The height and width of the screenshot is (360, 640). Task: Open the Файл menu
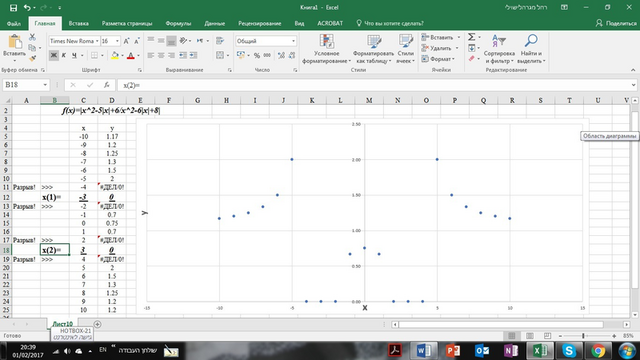[14, 23]
